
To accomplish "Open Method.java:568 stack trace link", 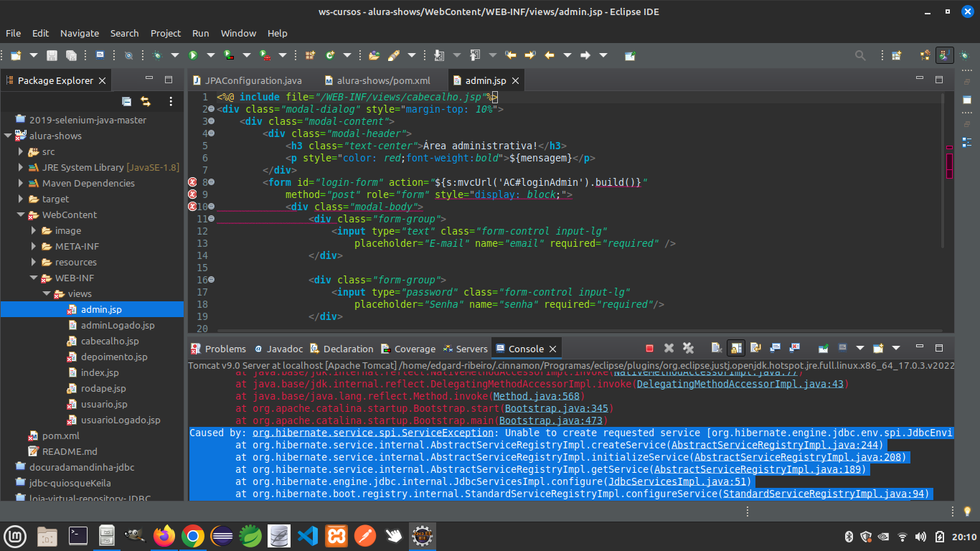I will 536,396.
